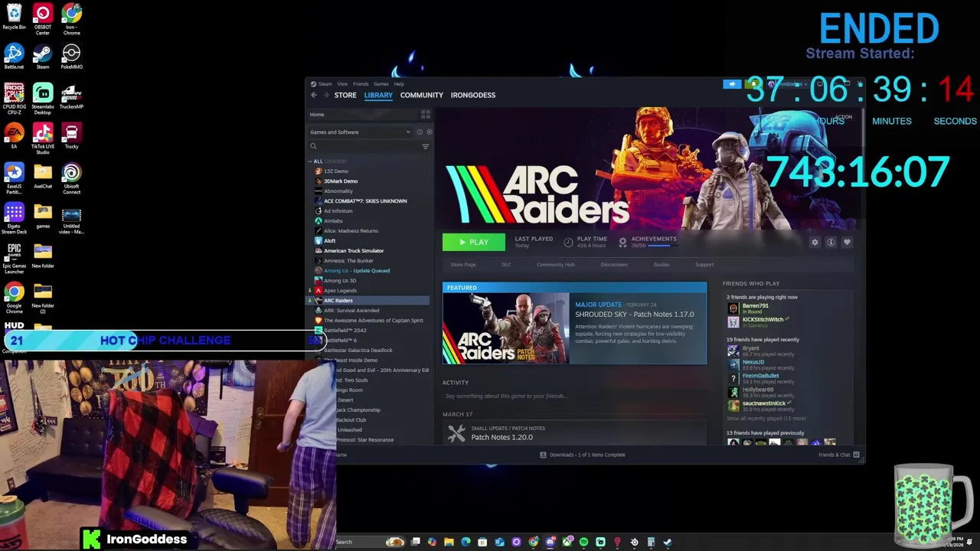Switch to the COMMUNITY tab
The image size is (980, 551).
pos(422,95)
